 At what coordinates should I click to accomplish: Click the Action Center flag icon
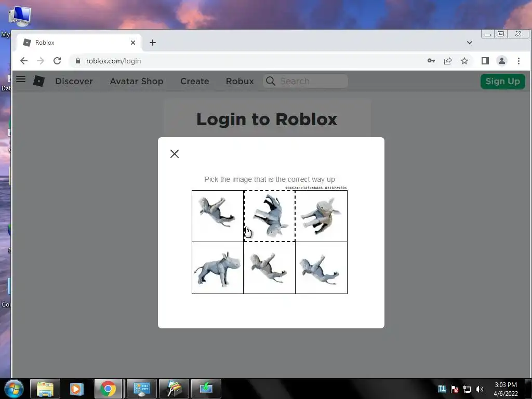455,389
